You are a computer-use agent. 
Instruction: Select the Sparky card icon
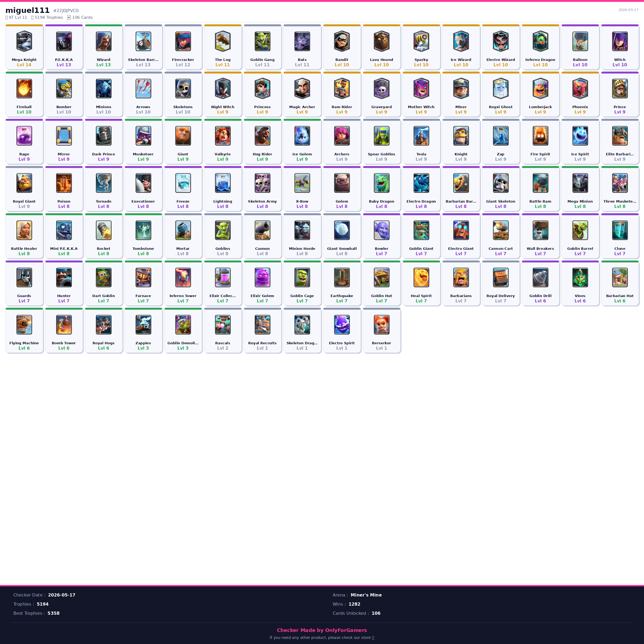(x=421, y=41)
